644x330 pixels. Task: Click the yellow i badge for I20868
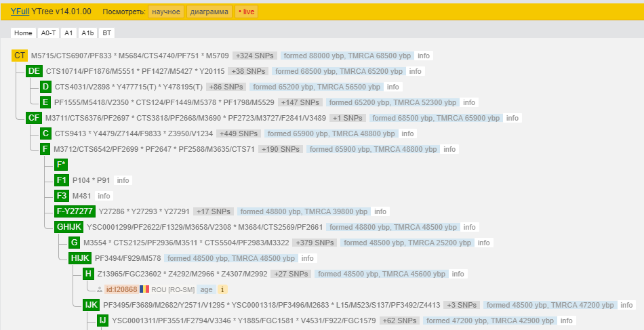click(x=222, y=290)
